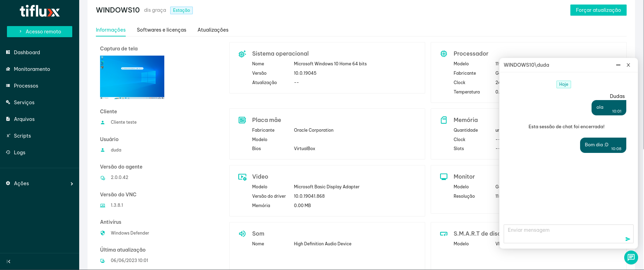644x270 pixels.
Task: Click the Placa mãe board icon
Action: [x=242, y=120]
